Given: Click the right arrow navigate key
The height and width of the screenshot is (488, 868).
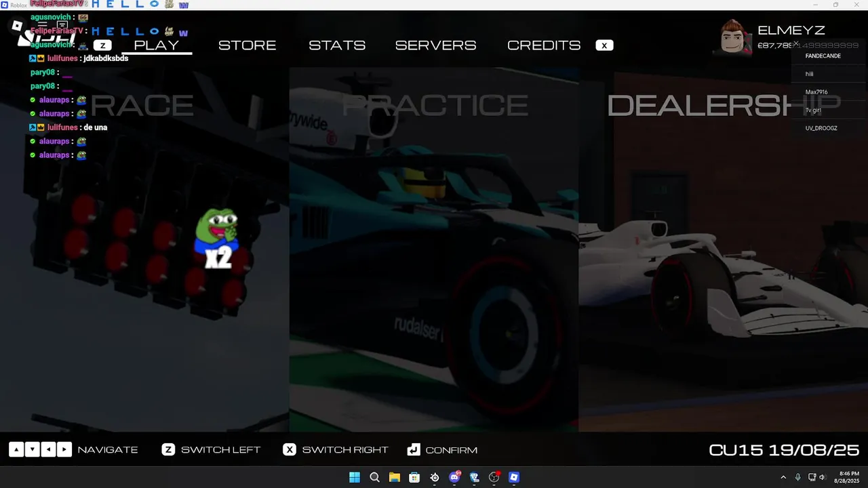Looking at the screenshot, I should [64, 449].
